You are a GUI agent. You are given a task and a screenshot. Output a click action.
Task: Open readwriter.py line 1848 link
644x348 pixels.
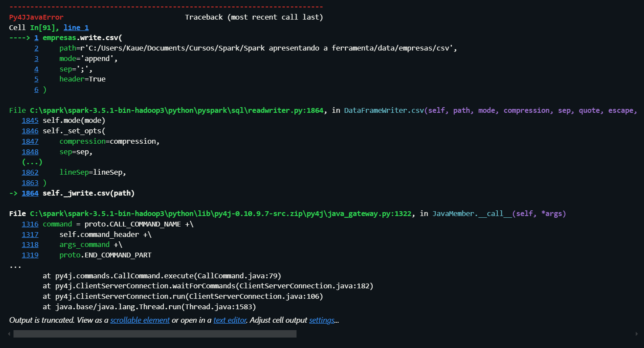(x=30, y=152)
